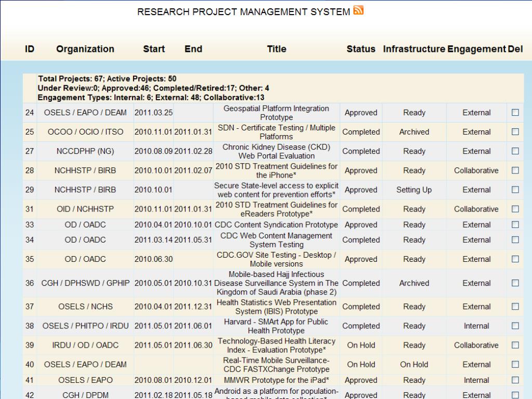Select the Del checkbox for project 36
Screen dimensions: 532x399
coord(515,283)
